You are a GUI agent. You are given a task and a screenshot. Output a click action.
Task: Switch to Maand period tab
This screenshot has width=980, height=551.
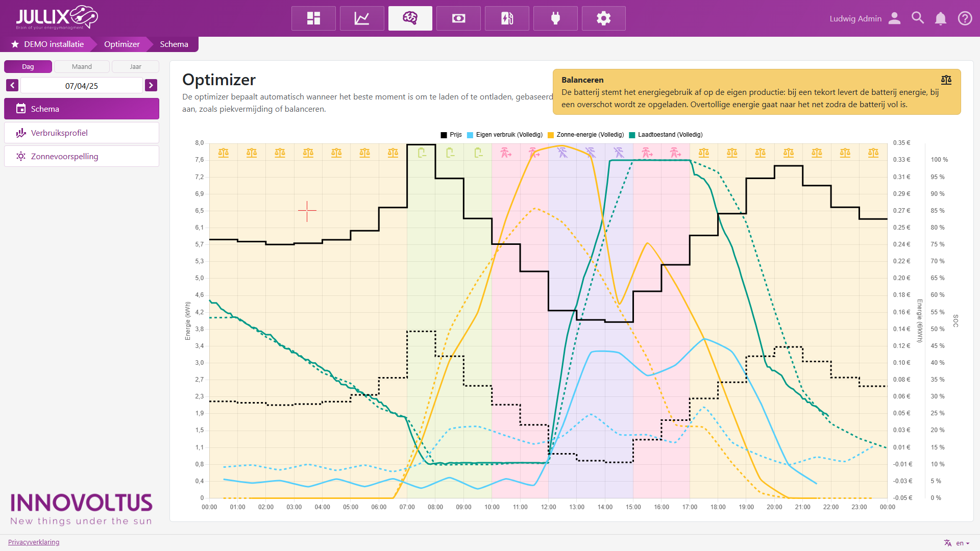coord(82,67)
